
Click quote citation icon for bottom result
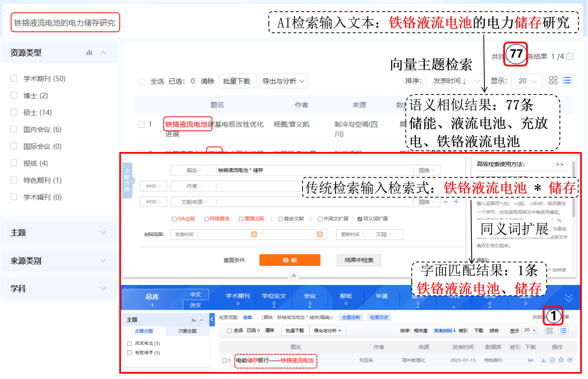click(x=570, y=360)
